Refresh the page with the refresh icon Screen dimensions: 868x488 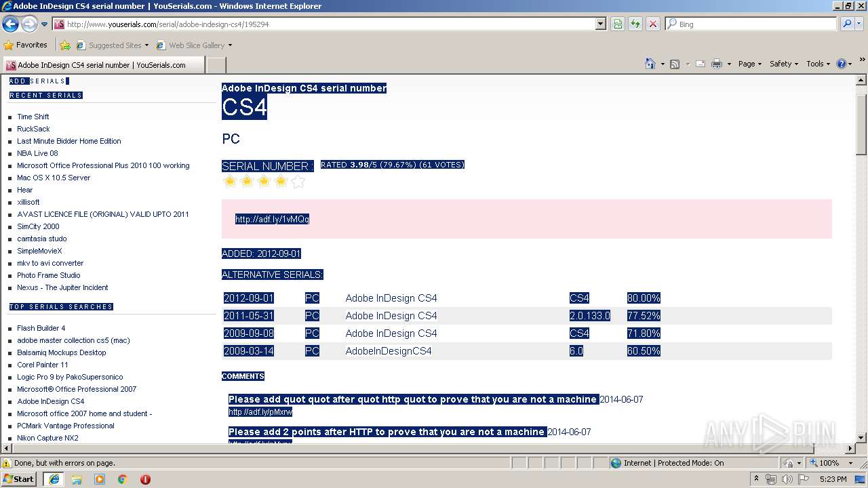click(635, 24)
